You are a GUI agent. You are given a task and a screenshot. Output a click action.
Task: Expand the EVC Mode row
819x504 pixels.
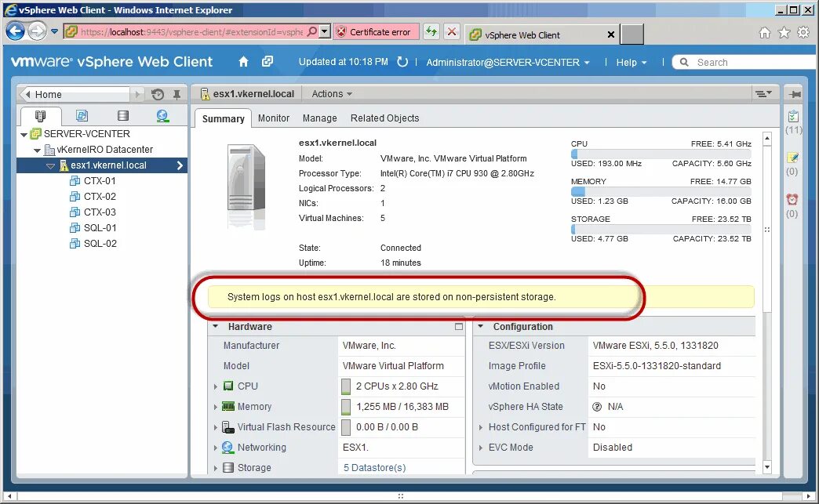[x=481, y=448]
